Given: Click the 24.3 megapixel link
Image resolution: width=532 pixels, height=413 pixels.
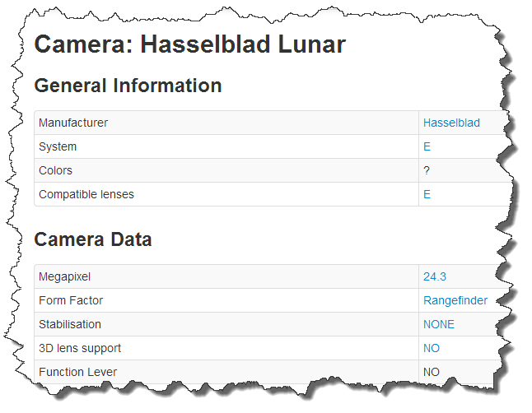Looking at the screenshot, I should [435, 276].
